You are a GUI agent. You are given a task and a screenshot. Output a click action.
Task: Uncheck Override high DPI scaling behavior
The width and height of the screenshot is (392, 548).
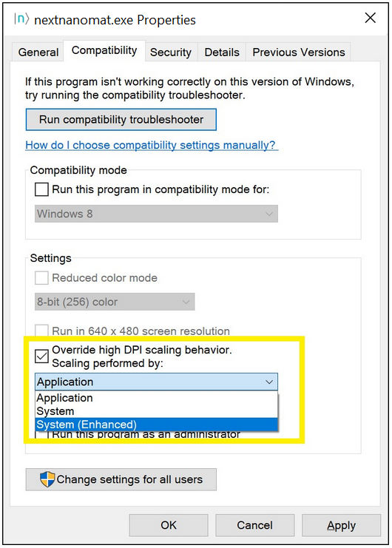point(41,356)
